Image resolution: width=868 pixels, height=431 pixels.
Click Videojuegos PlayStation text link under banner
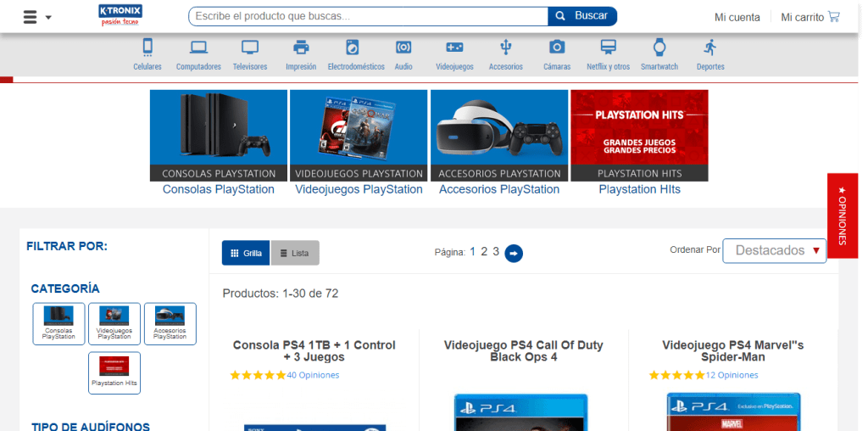359,189
